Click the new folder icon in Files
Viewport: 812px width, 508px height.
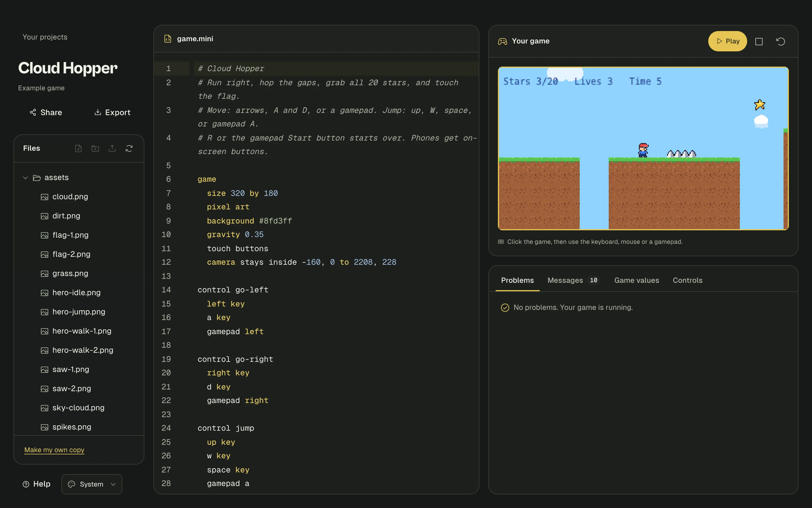95,148
